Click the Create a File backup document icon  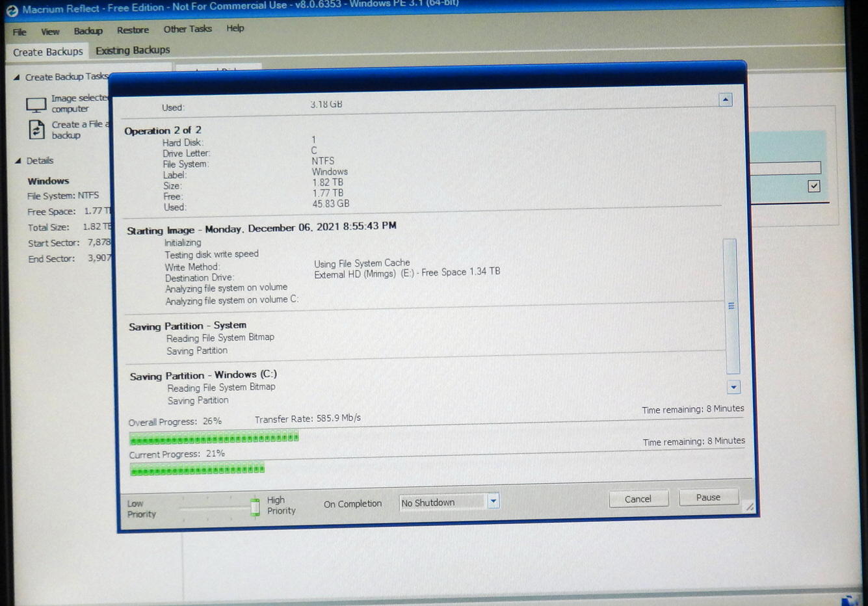[36, 129]
